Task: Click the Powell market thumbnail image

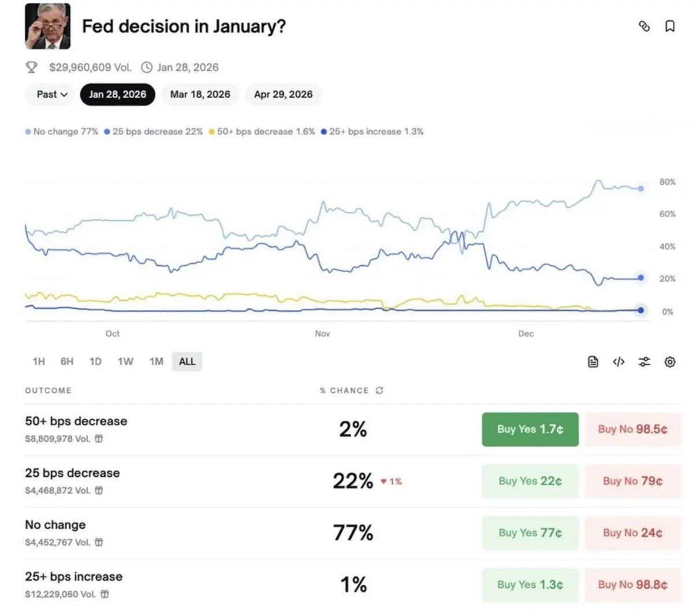Action: (47, 27)
